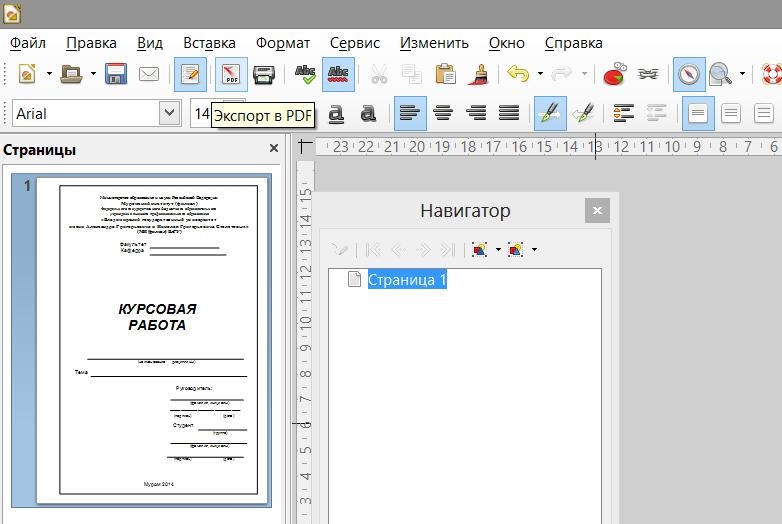
Task: Open the Вставка menu
Action: coord(209,43)
